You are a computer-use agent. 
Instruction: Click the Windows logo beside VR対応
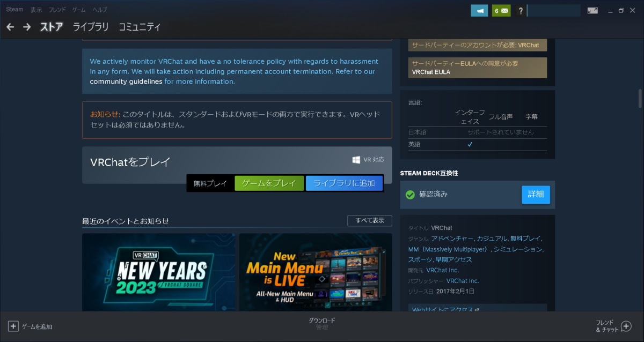click(x=356, y=160)
